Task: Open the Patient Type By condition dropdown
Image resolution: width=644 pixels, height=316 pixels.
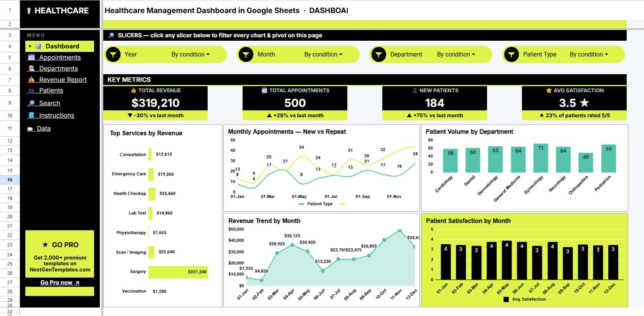Action: pyautogui.click(x=589, y=54)
